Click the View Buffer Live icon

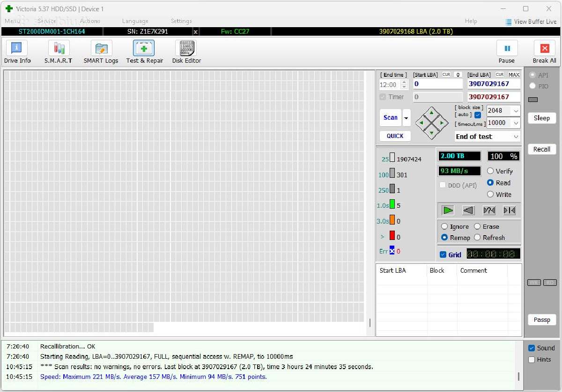click(509, 22)
